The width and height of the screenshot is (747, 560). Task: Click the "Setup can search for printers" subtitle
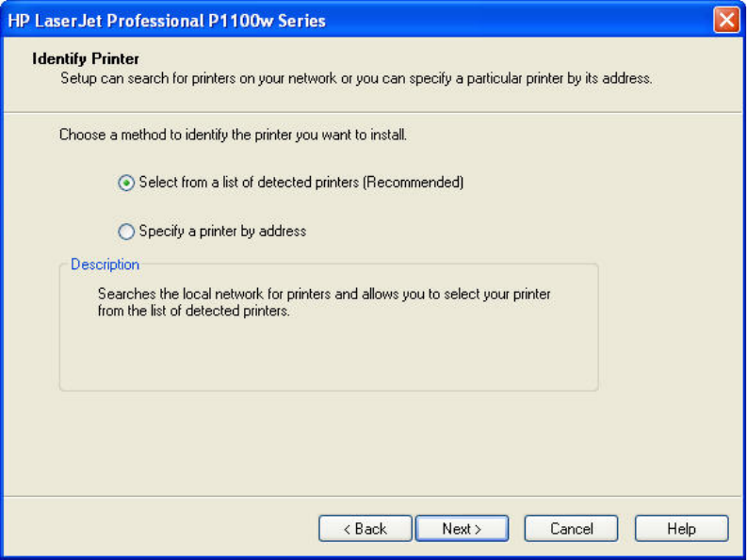355,78
